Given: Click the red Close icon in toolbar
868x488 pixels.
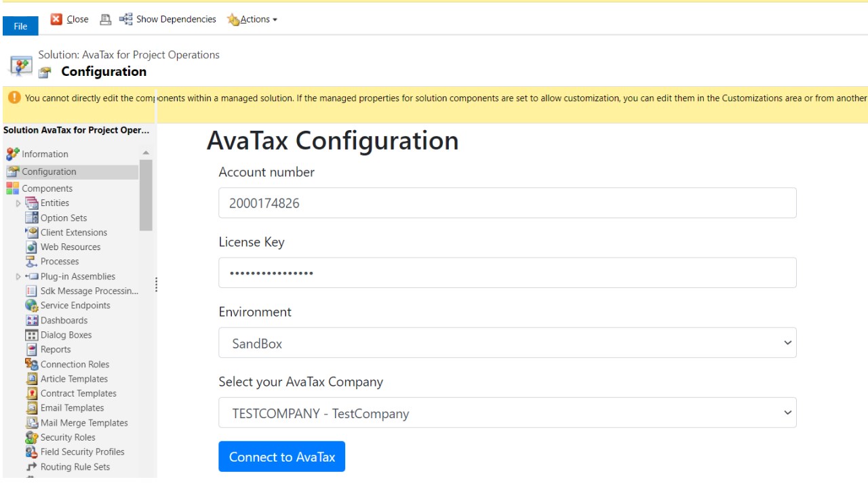Looking at the screenshot, I should [x=57, y=20].
